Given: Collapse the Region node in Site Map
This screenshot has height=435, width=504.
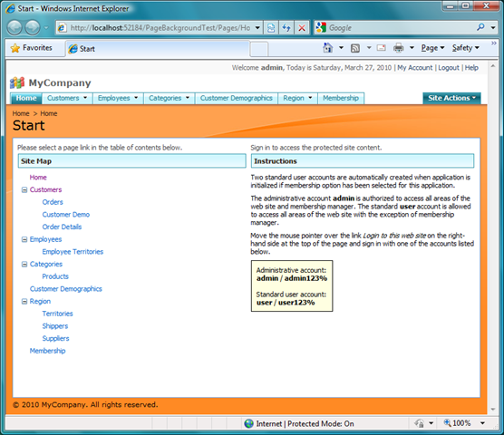Looking at the screenshot, I should coord(24,302).
